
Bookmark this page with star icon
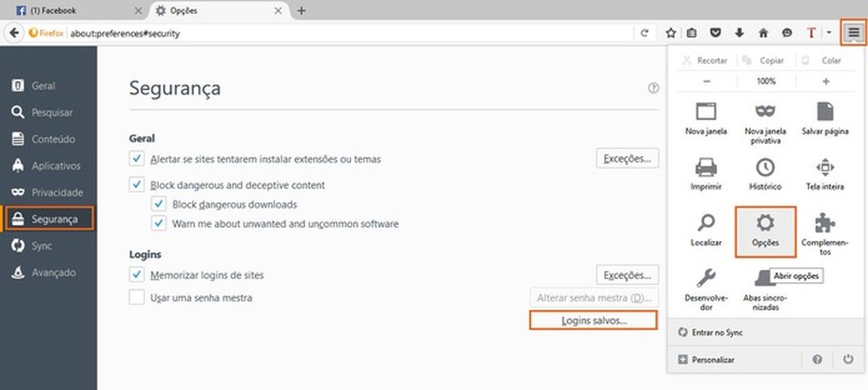670,33
